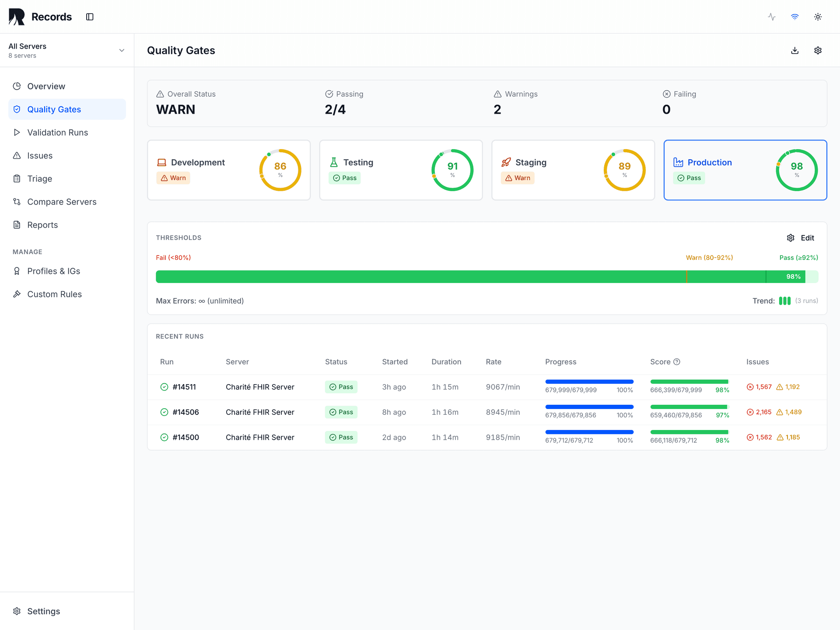
Task: Toggle the light/dark theme sun icon
Action: [x=818, y=17]
